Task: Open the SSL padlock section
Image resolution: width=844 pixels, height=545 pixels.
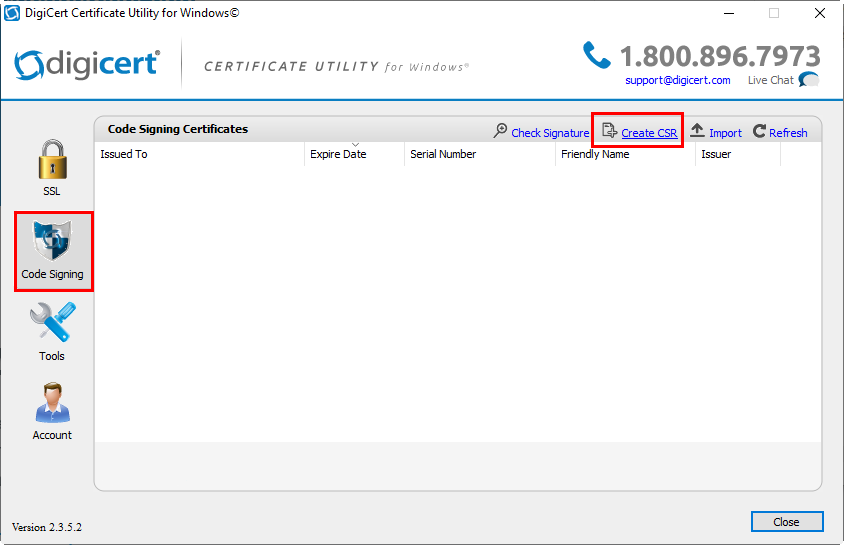Action: (52, 160)
